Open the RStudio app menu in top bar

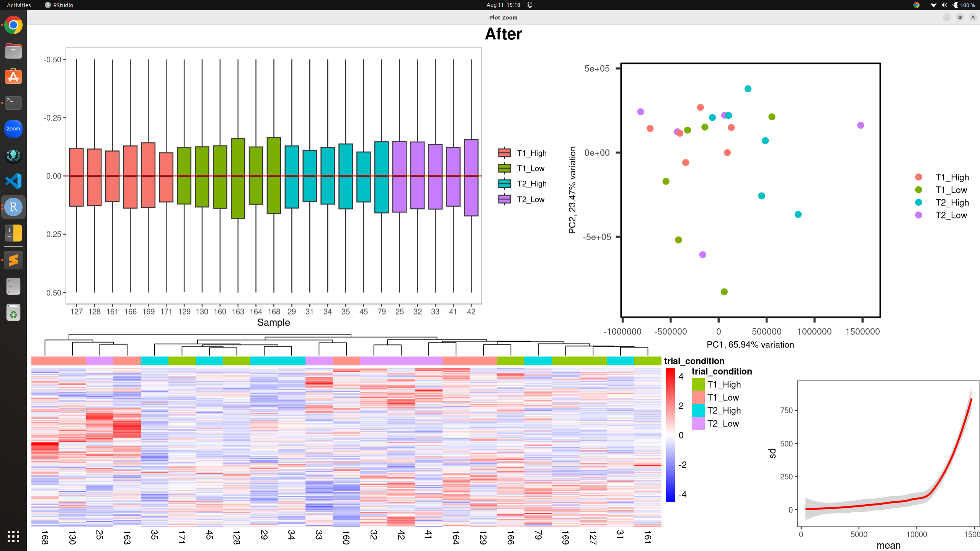[59, 5]
